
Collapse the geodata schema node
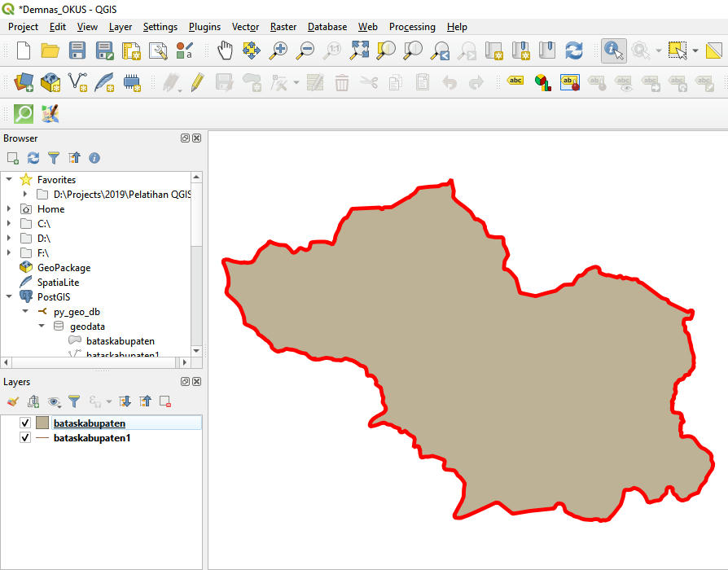pos(42,326)
